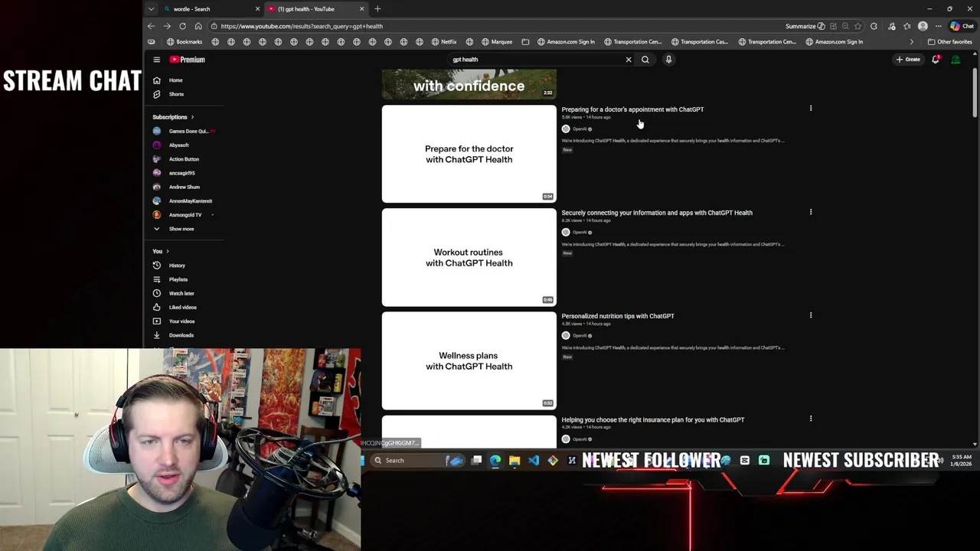Clear the 'gpt health' search query
Image resolution: width=980 pixels, height=551 pixels.
(x=629, y=60)
